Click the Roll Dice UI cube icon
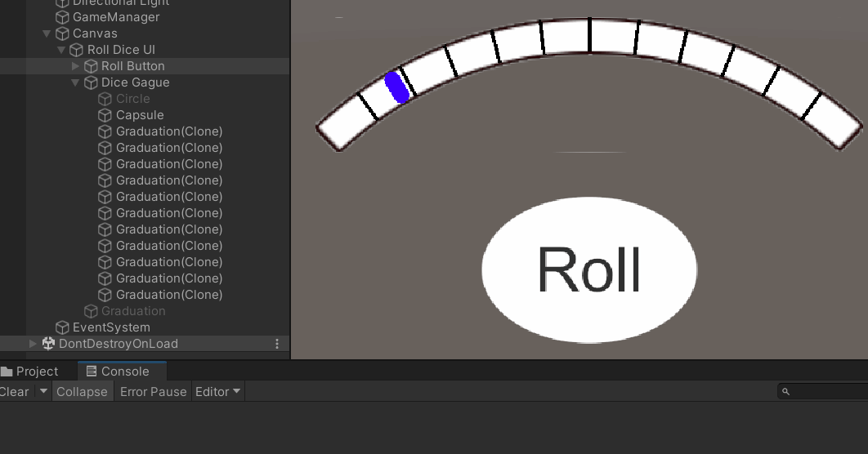Image resolution: width=868 pixels, height=454 pixels. [76, 50]
